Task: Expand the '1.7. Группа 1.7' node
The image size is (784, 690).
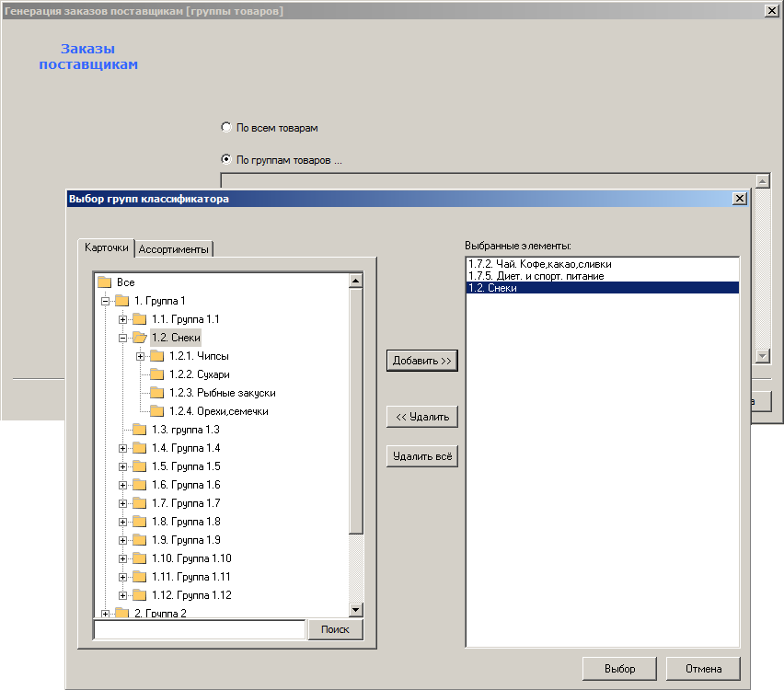Action: point(122,503)
